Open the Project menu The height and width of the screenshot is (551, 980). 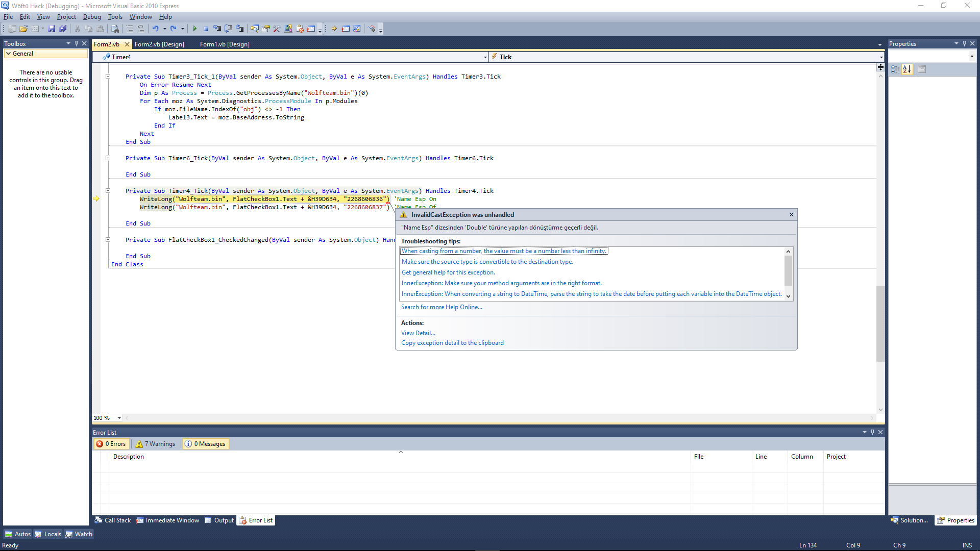[66, 17]
